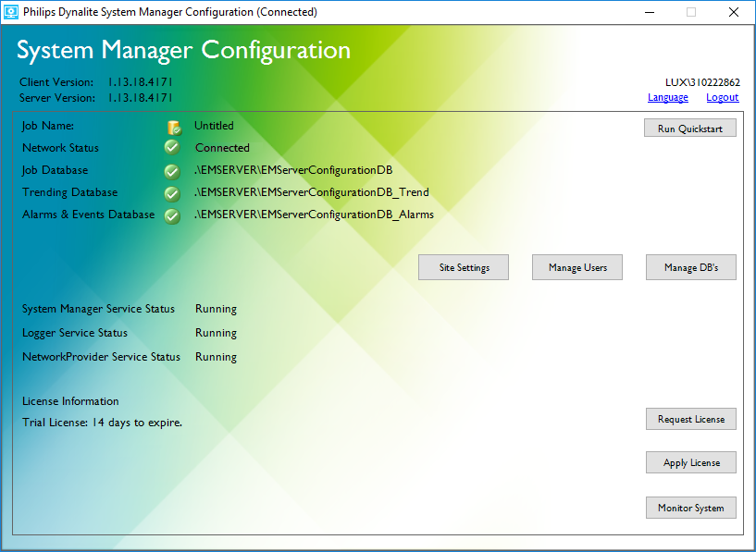Click the Trending Database green check icon

click(x=171, y=194)
